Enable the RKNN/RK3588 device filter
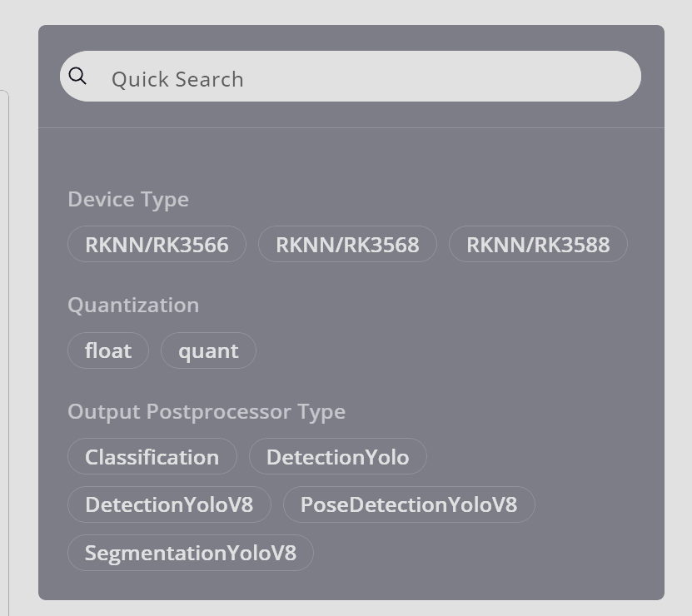The image size is (692, 616). click(538, 245)
